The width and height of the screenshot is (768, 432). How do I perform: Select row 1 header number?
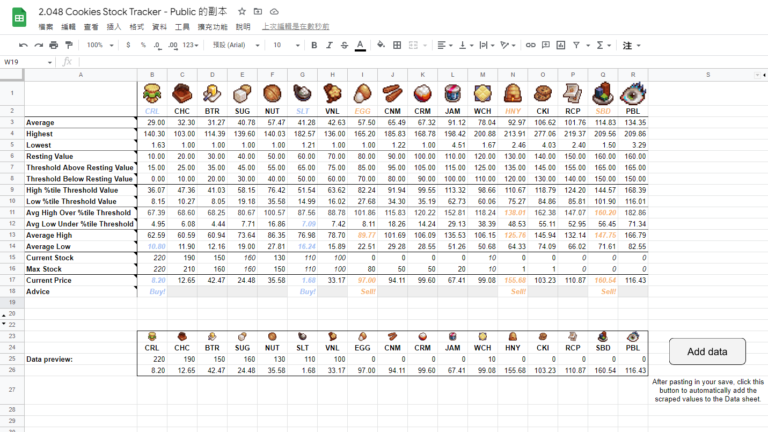coord(12,93)
